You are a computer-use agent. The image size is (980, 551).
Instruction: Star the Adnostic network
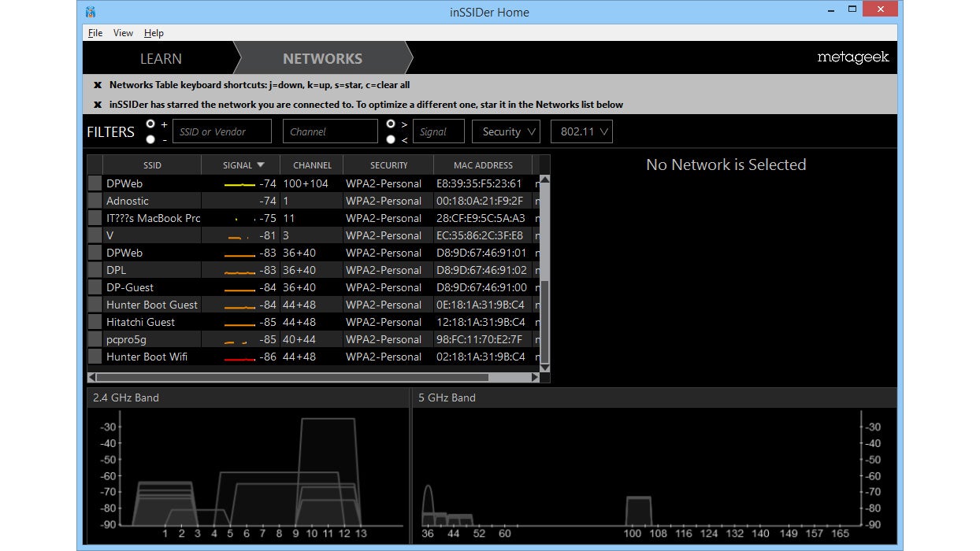[x=95, y=201]
